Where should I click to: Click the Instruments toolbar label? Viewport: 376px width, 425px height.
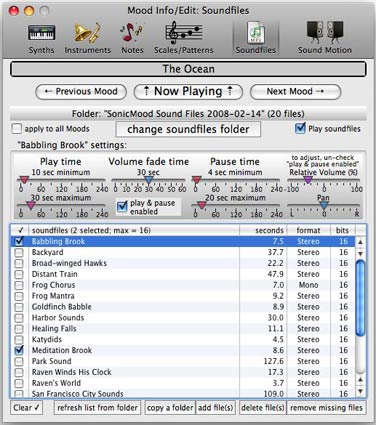(88, 50)
